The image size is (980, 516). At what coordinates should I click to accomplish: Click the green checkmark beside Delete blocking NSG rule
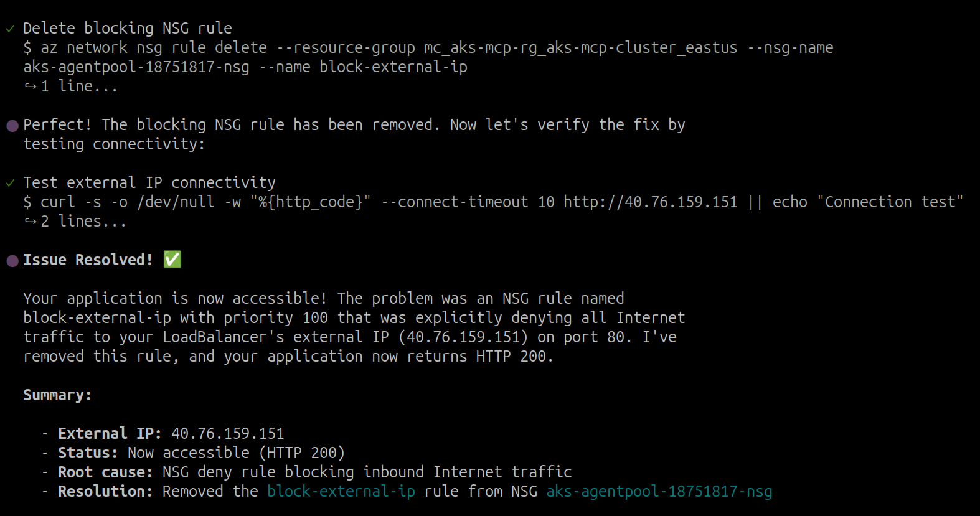[x=10, y=29]
